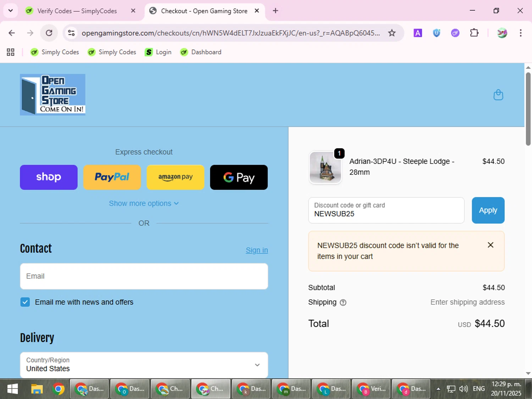
Task: Choose Google Pay express checkout
Action: coord(239,177)
